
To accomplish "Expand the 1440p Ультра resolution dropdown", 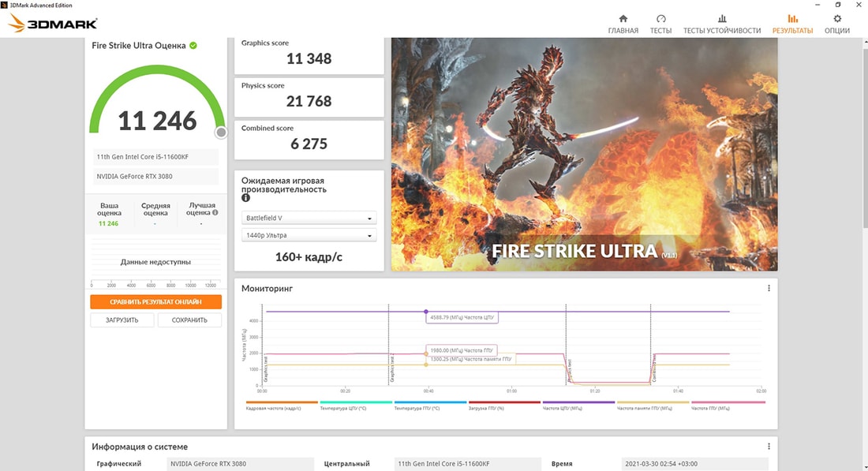I will coord(309,235).
